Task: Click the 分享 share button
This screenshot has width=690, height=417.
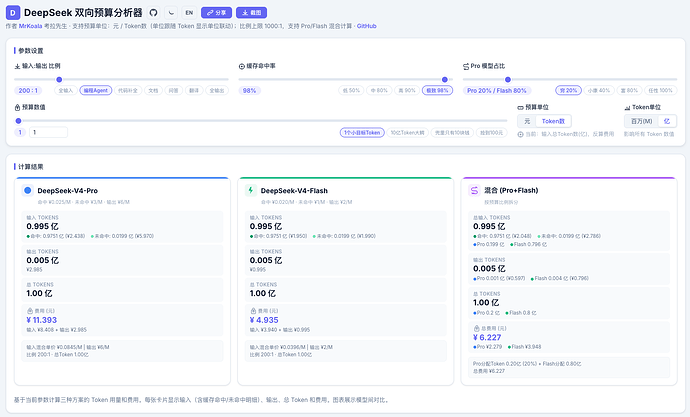Action: (216, 13)
